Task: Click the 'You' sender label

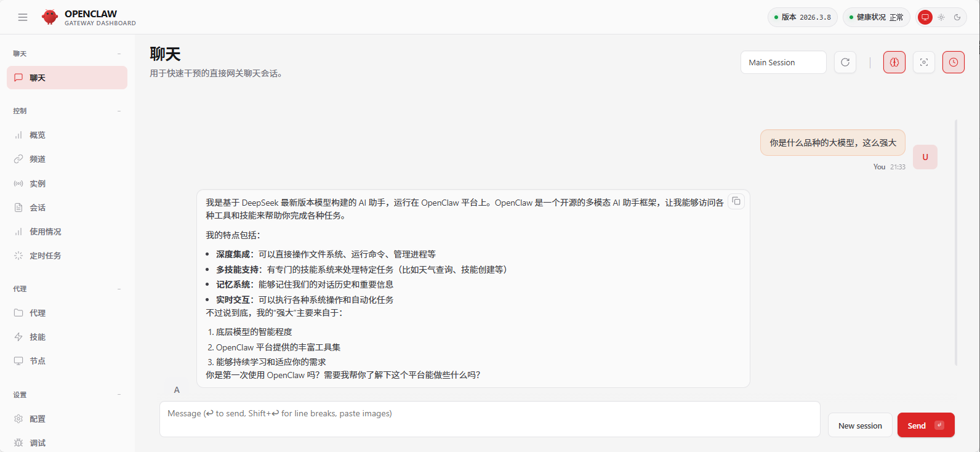Action: click(879, 167)
